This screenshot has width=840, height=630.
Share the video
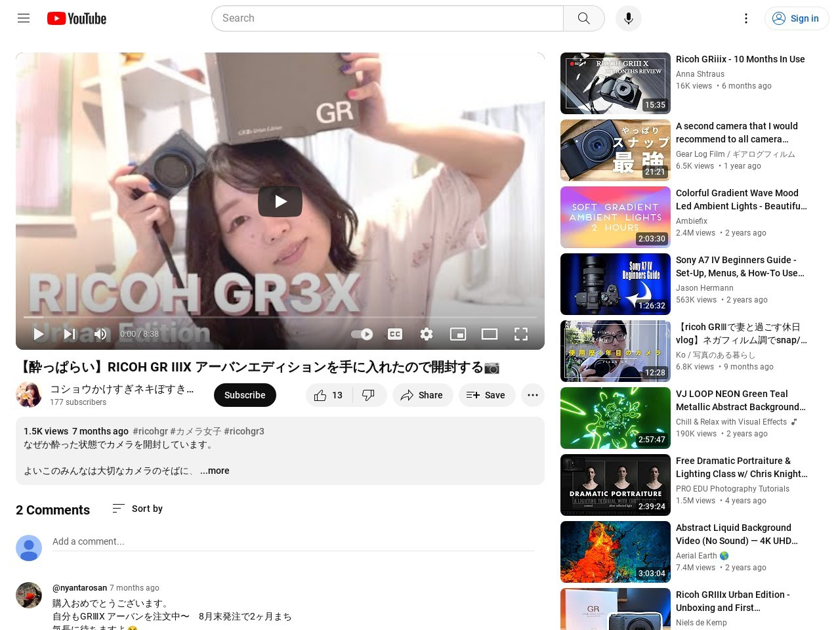point(423,395)
